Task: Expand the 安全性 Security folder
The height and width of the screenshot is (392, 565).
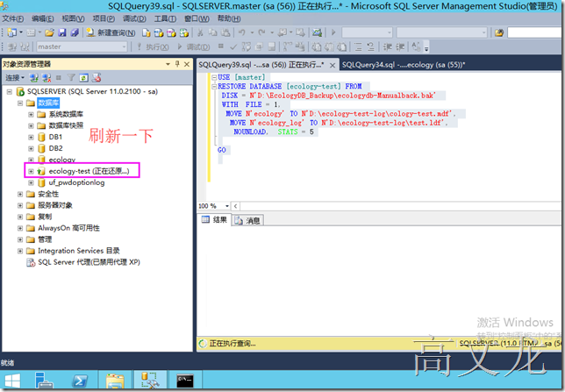Action: click(x=20, y=194)
